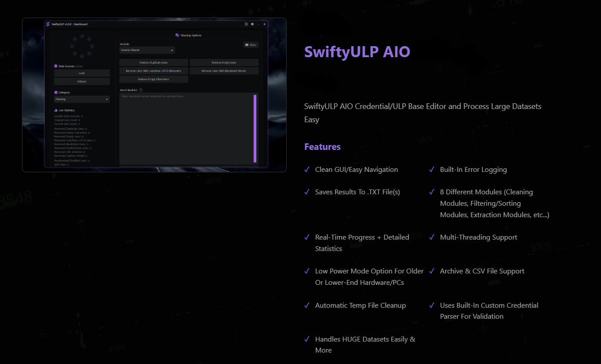The width and height of the screenshot is (601, 364).
Task: Expand the Category dropdown showing Cleaning
Action: (82, 99)
